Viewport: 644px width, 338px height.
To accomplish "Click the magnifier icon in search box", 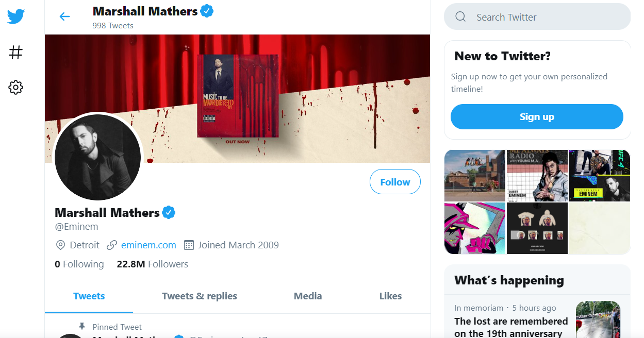I will (x=460, y=17).
